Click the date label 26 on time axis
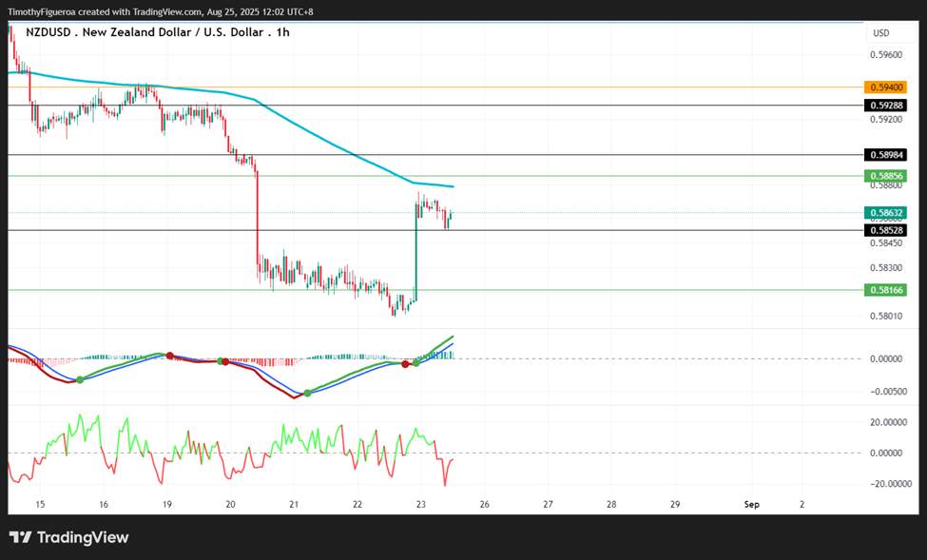Screen dimensions: 927x560 485,505
